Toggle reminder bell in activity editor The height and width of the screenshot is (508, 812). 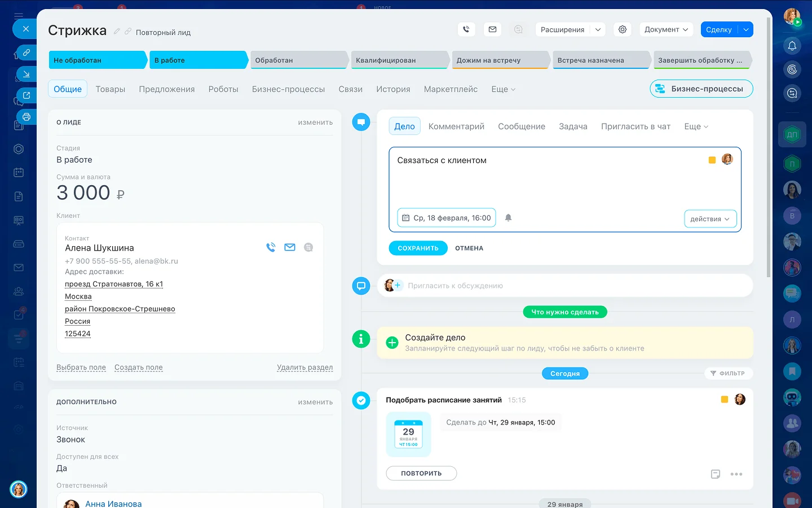(x=508, y=218)
